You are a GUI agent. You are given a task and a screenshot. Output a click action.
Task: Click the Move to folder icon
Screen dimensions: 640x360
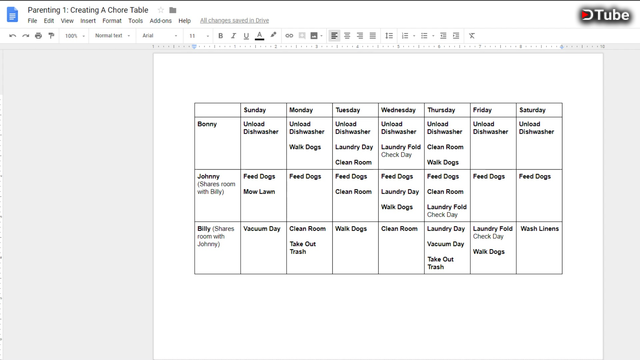[x=173, y=10]
